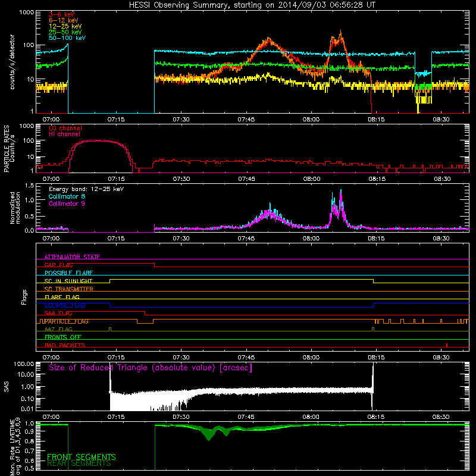Click the Collimator 9 legend label

coord(67,203)
